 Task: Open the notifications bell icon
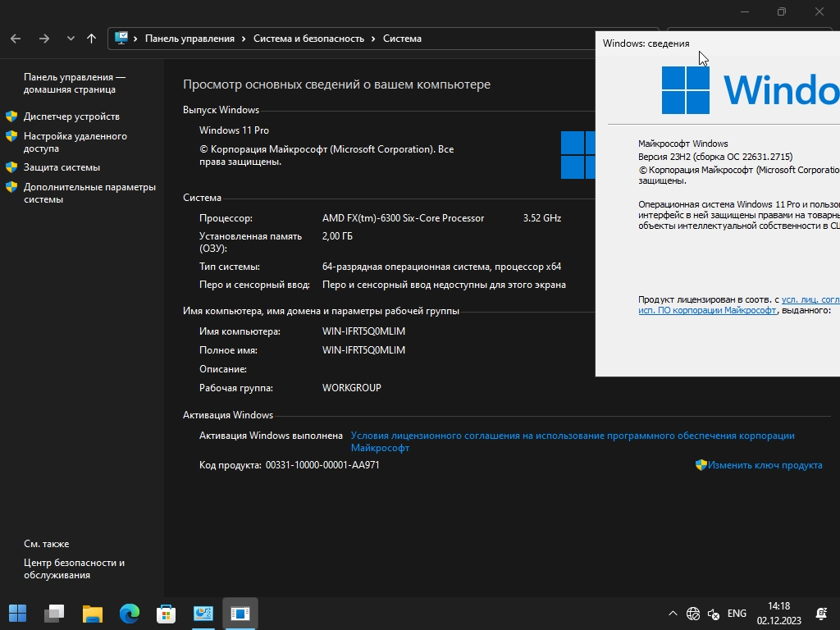821,614
